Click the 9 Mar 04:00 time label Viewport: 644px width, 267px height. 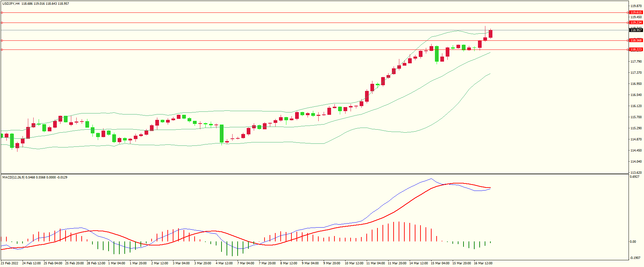pos(310,263)
